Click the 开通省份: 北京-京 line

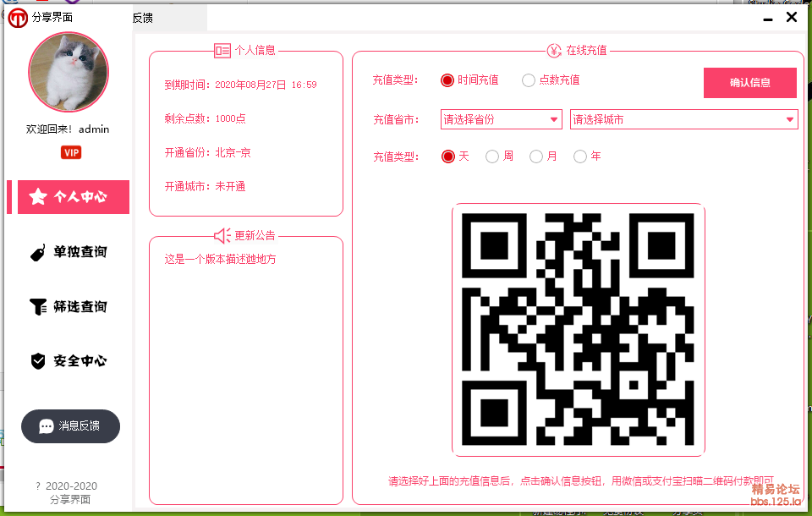pyautogui.click(x=208, y=153)
